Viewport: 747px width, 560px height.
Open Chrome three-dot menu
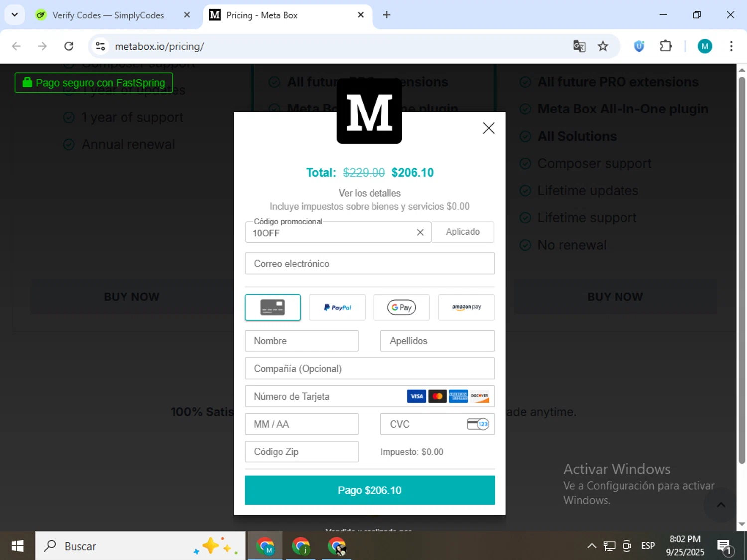pos(731,46)
